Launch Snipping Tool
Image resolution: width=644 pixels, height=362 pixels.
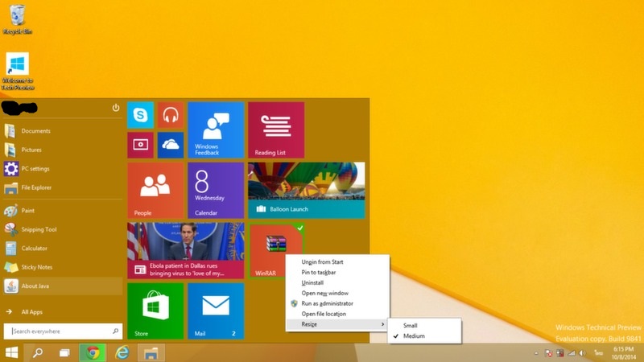(63, 229)
